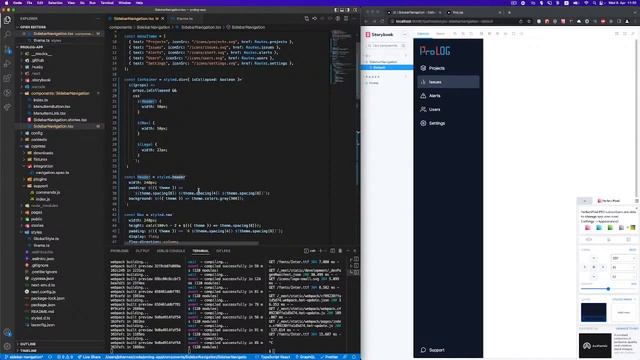Open the Run and Debug view
This screenshot has width=640, height=360.
[x=7, y=63]
